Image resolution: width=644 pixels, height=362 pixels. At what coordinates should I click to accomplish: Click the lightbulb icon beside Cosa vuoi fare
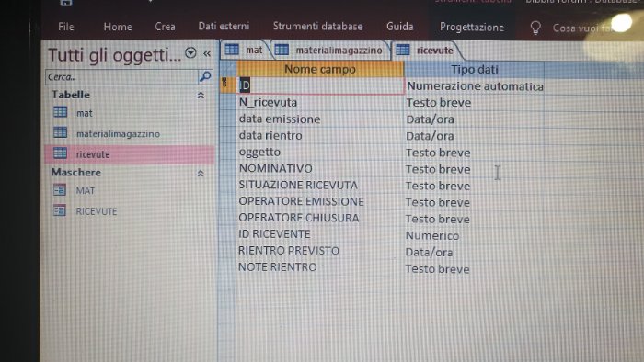[535, 28]
